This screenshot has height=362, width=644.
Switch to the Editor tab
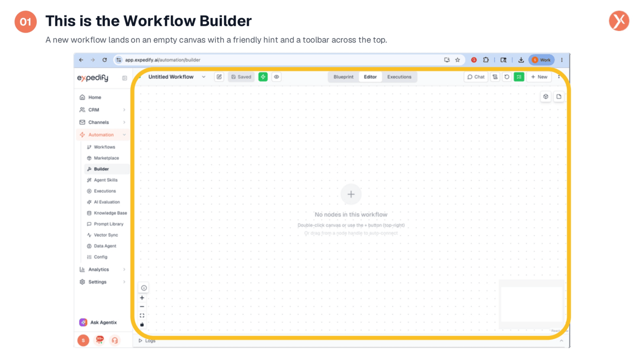[x=370, y=77]
